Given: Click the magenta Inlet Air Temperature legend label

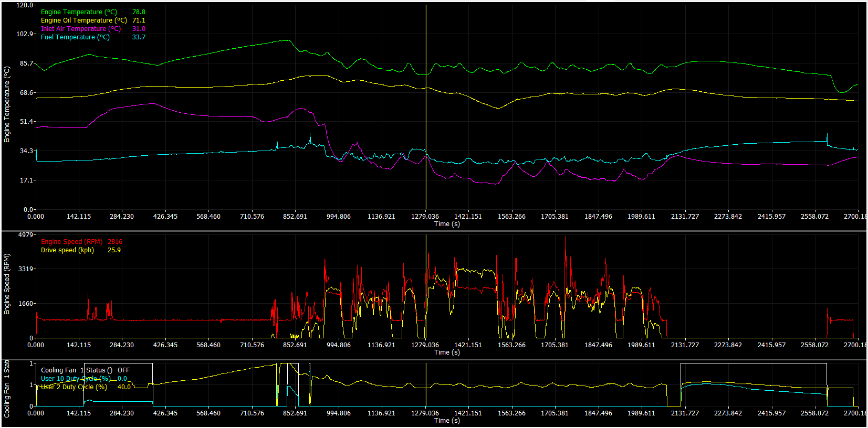Looking at the screenshot, I should (x=80, y=29).
